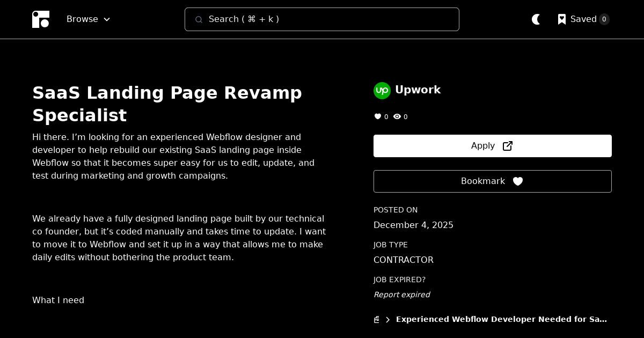This screenshot has width=644, height=338.
Task: Click the heart icon inside Bookmark button
Action: click(x=518, y=181)
